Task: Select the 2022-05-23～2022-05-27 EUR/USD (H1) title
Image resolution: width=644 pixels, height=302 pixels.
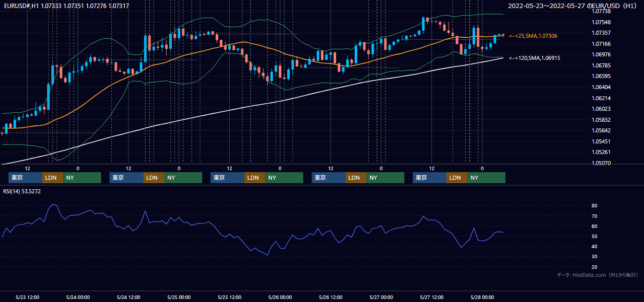Action: coord(573,6)
